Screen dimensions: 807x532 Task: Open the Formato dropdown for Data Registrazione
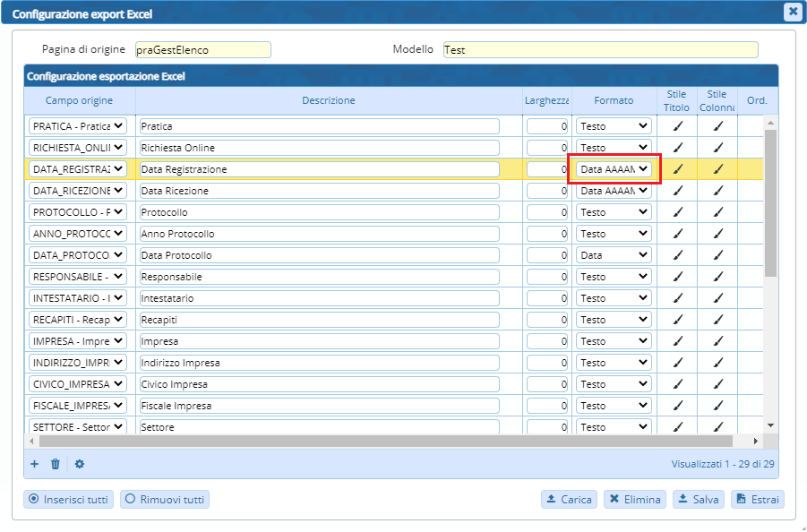click(614, 169)
